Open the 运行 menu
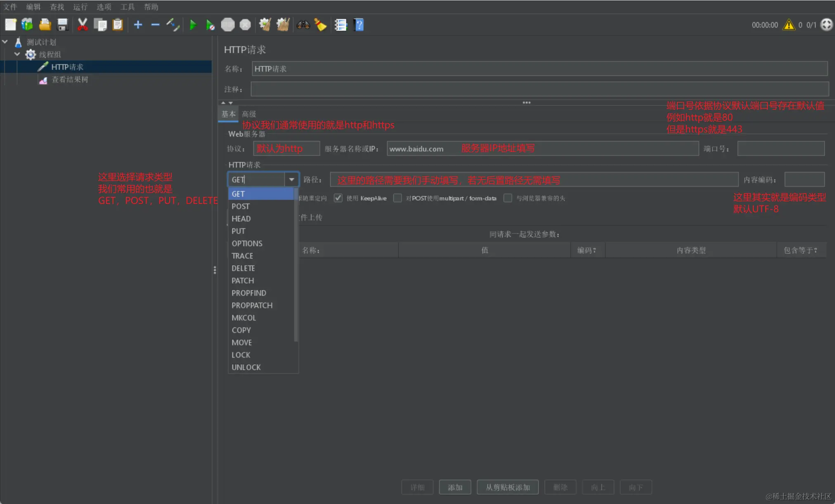This screenshot has width=835, height=504. 80,7
